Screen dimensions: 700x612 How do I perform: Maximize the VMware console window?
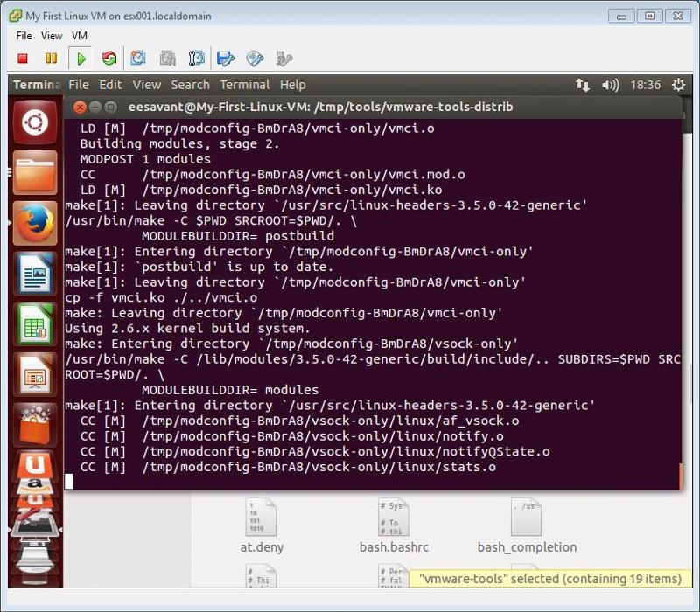[649, 17]
